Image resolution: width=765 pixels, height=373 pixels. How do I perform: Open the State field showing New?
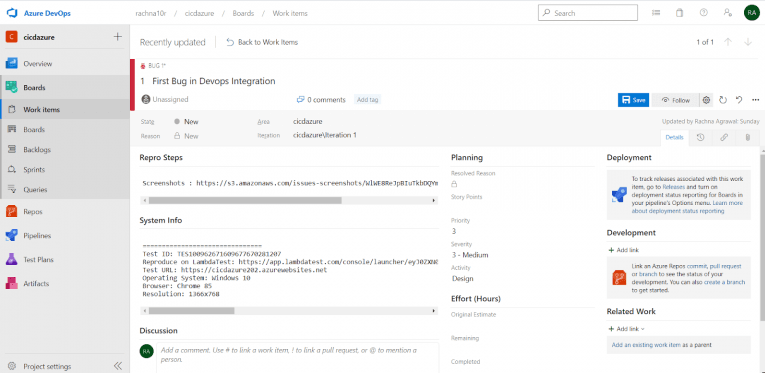coord(186,121)
